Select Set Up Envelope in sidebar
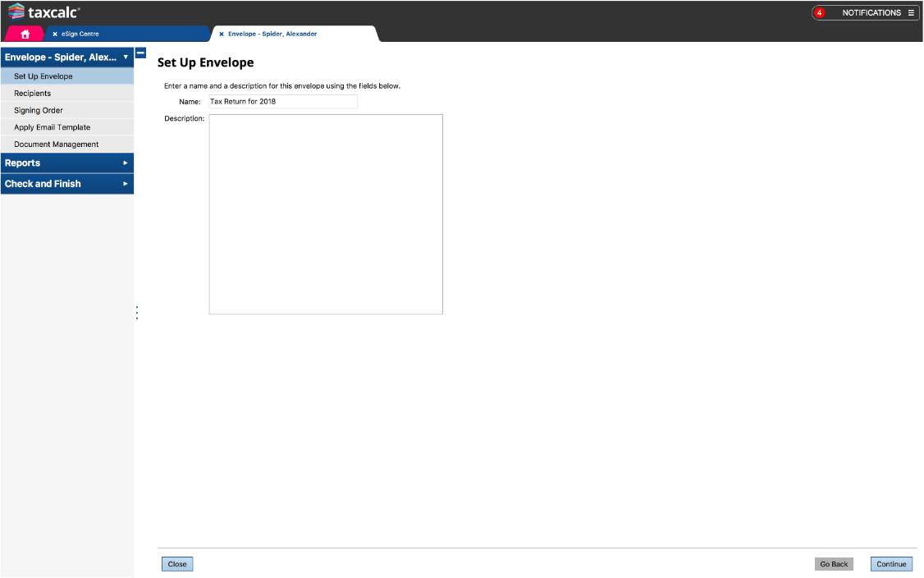The image size is (924, 578). point(43,76)
